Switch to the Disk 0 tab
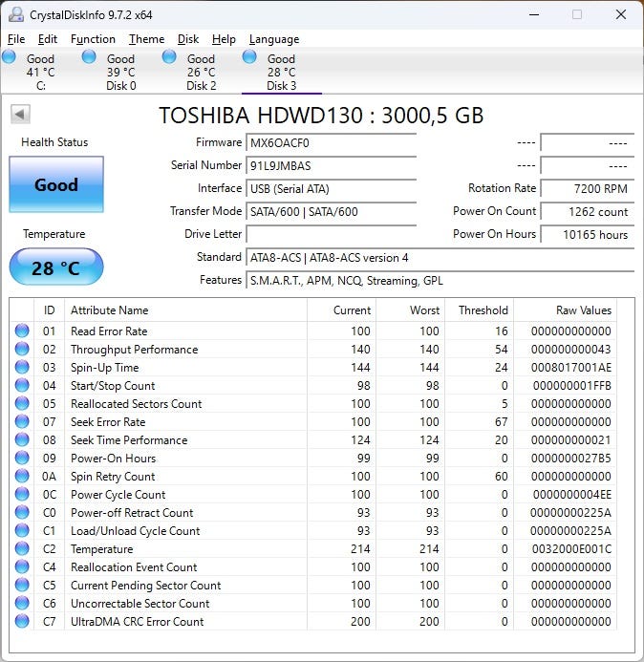The width and height of the screenshot is (644, 662). (120, 72)
